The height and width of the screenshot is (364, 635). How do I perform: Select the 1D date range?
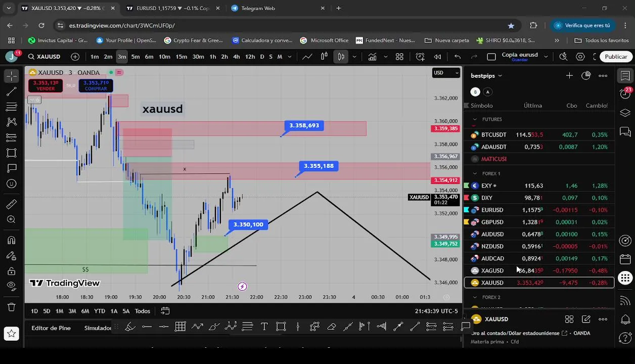click(34, 311)
